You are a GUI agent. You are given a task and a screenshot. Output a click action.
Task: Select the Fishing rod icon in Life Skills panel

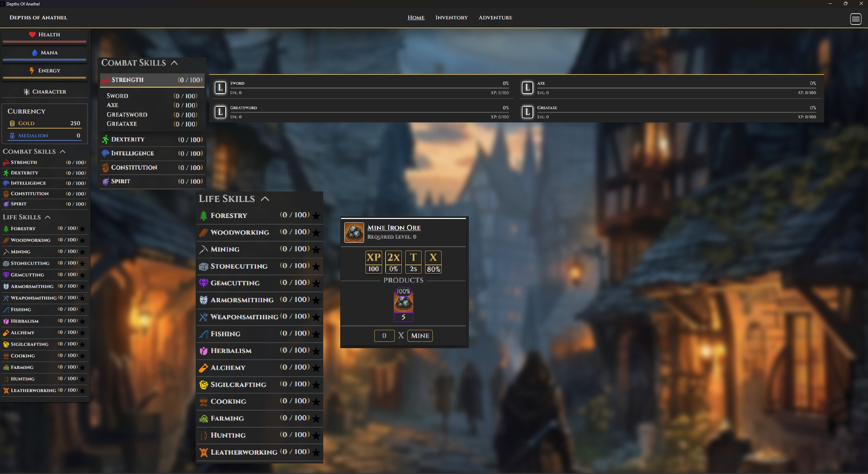pos(204,334)
